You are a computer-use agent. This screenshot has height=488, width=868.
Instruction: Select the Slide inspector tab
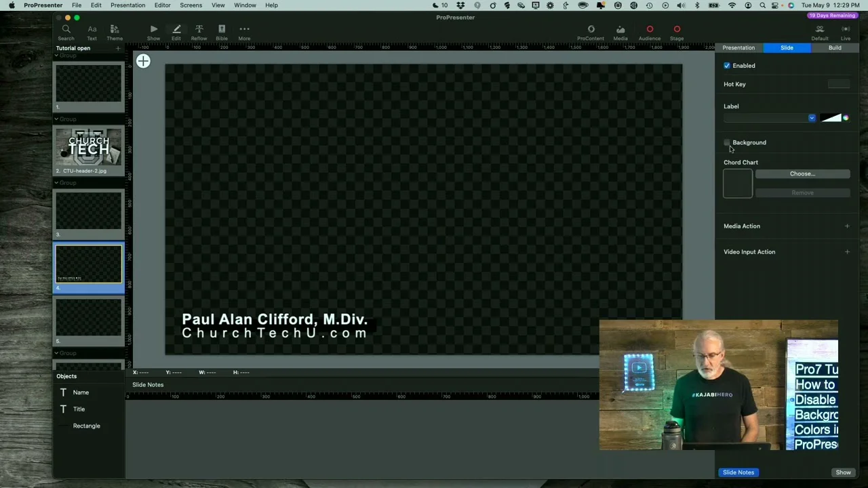[787, 48]
